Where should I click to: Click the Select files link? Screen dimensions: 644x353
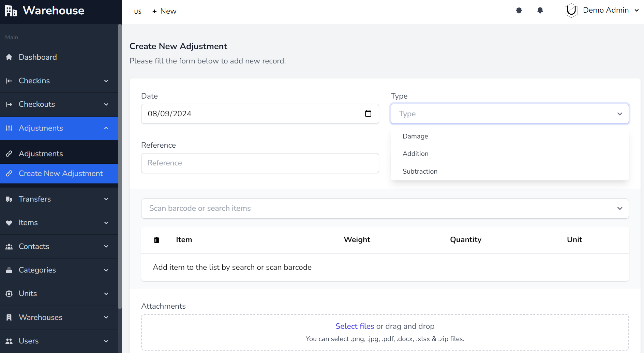(x=355, y=326)
